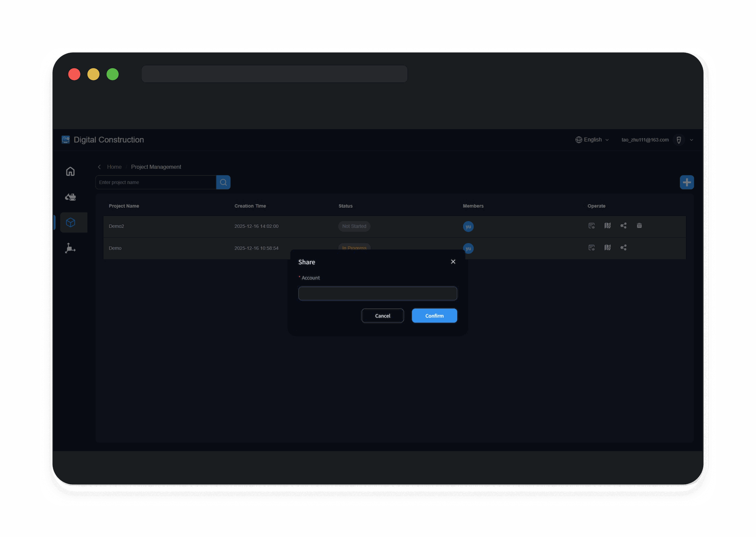Expand the user account chevron menu
Screen dimensions: 756x537
click(691, 140)
